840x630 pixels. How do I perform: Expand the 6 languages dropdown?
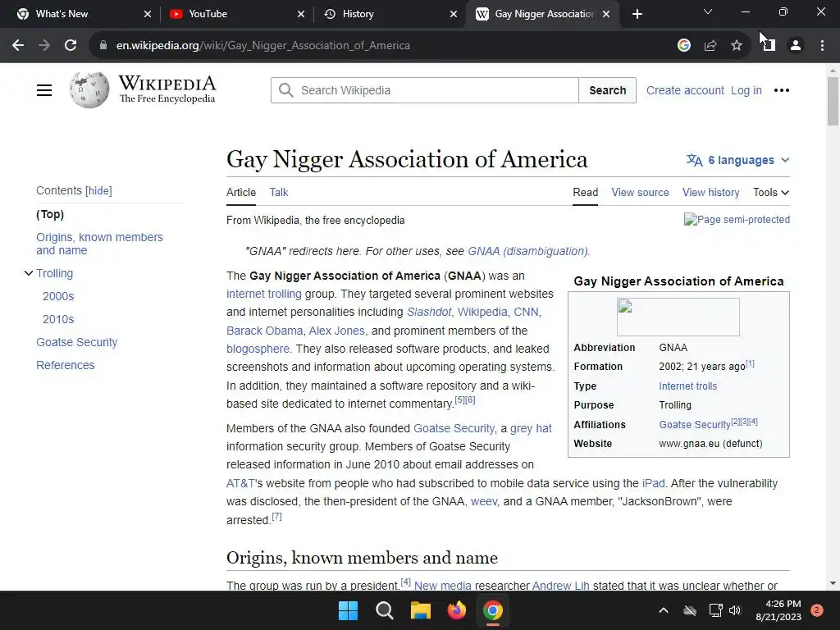738,160
